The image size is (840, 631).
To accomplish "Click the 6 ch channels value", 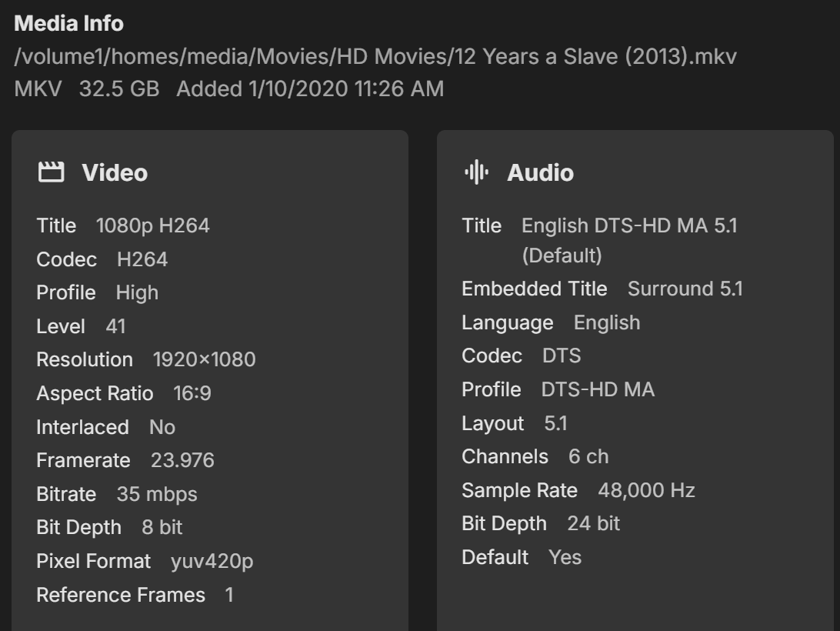I will [588, 456].
